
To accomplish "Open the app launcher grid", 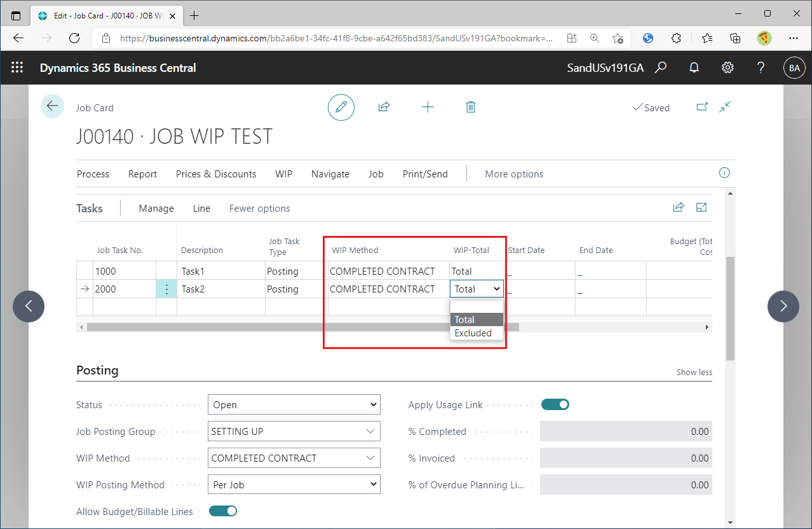I will pos(17,67).
